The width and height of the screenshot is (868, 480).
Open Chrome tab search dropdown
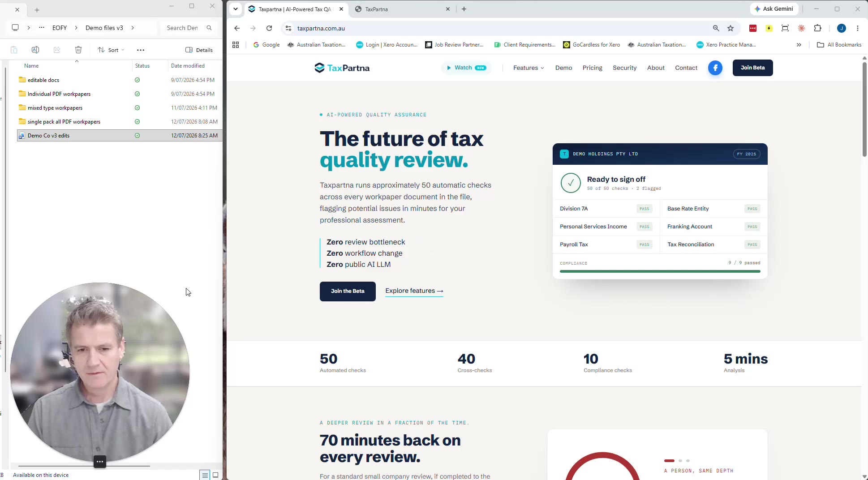(x=236, y=9)
